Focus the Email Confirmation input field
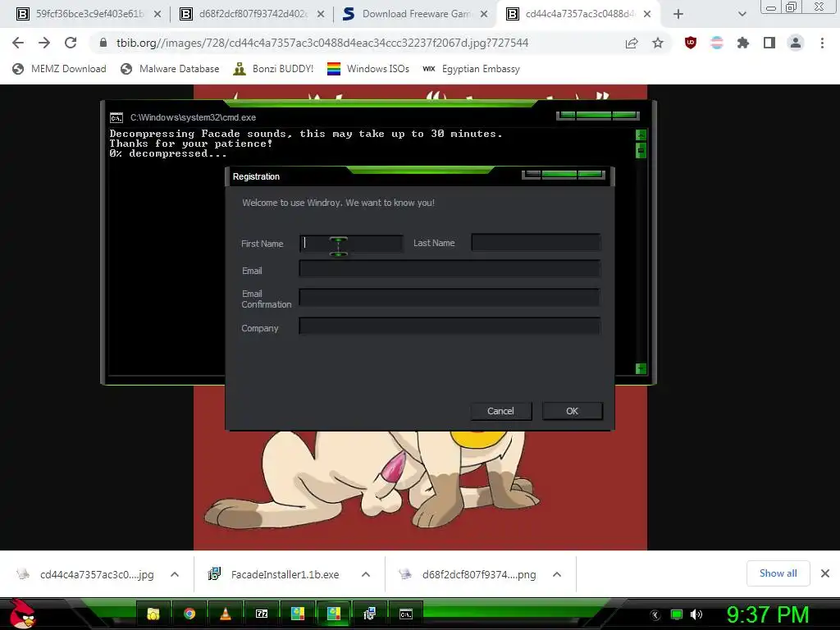Viewport: 840px width, 630px height. pyautogui.click(x=450, y=297)
